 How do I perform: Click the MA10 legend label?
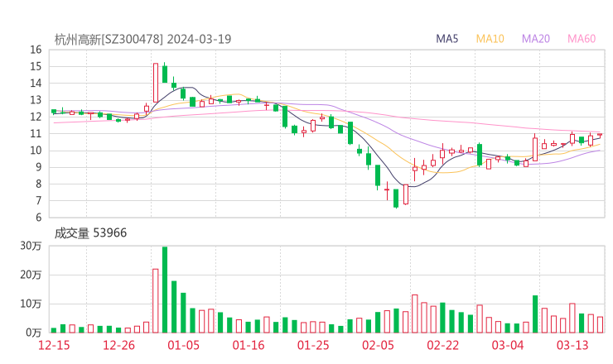[x=490, y=39]
